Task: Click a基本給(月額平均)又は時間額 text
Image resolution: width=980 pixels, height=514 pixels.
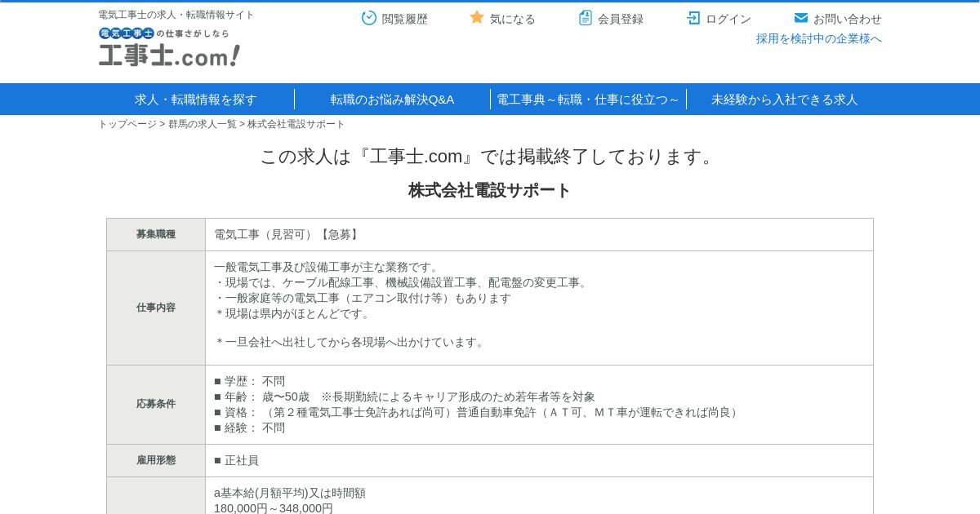Action: 290,493
